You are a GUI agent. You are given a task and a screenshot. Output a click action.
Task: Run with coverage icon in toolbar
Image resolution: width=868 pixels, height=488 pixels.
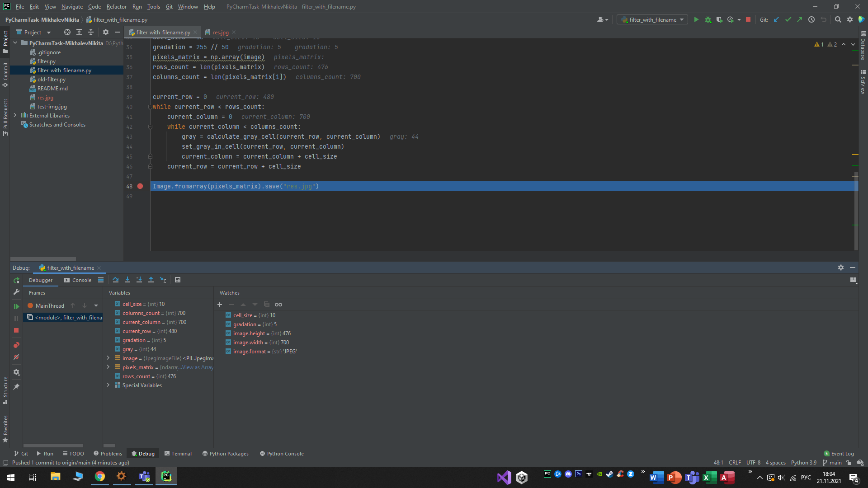tap(719, 19)
